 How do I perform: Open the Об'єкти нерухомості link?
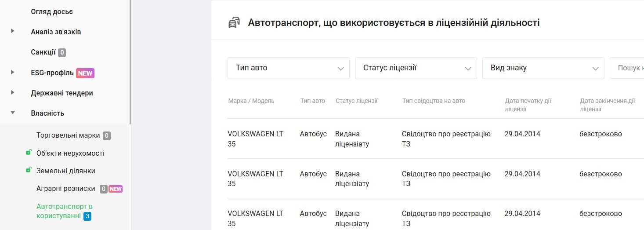coord(70,153)
